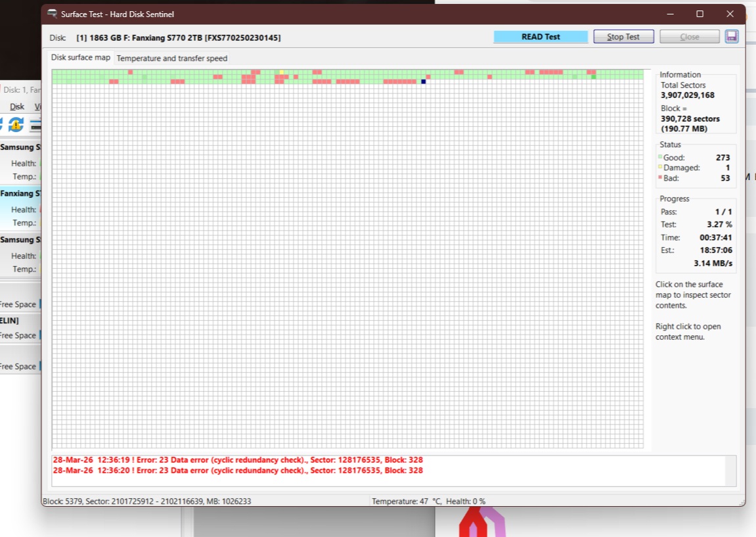Select the 12:36:20 error log line
Screen dimensions: 756x537
click(238, 471)
